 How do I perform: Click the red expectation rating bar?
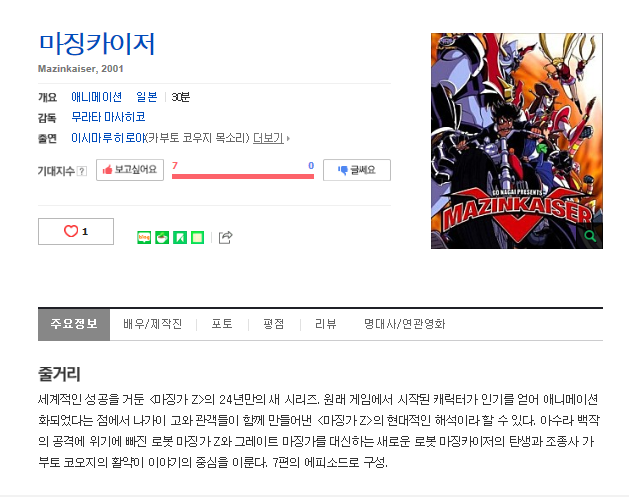pos(243,176)
